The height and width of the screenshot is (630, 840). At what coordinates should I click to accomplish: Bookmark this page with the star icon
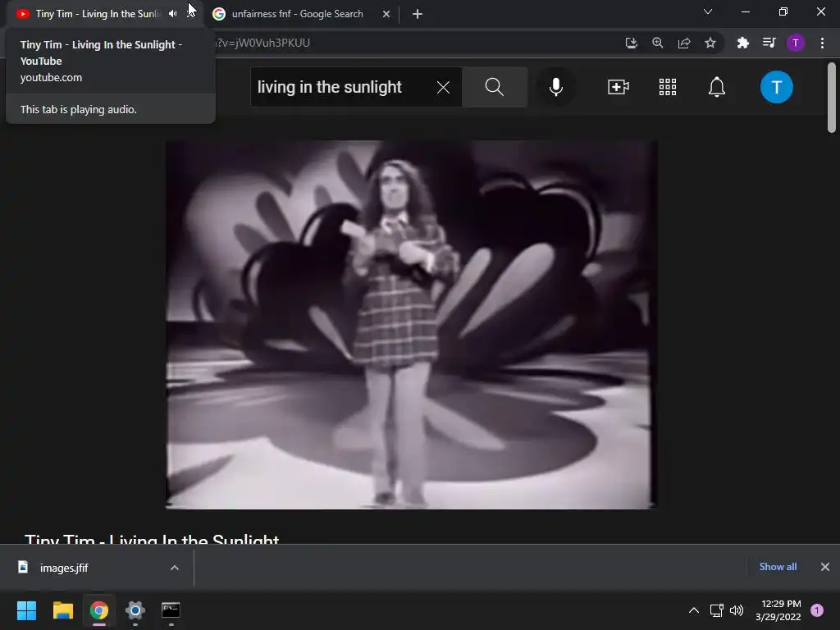(x=710, y=43)
